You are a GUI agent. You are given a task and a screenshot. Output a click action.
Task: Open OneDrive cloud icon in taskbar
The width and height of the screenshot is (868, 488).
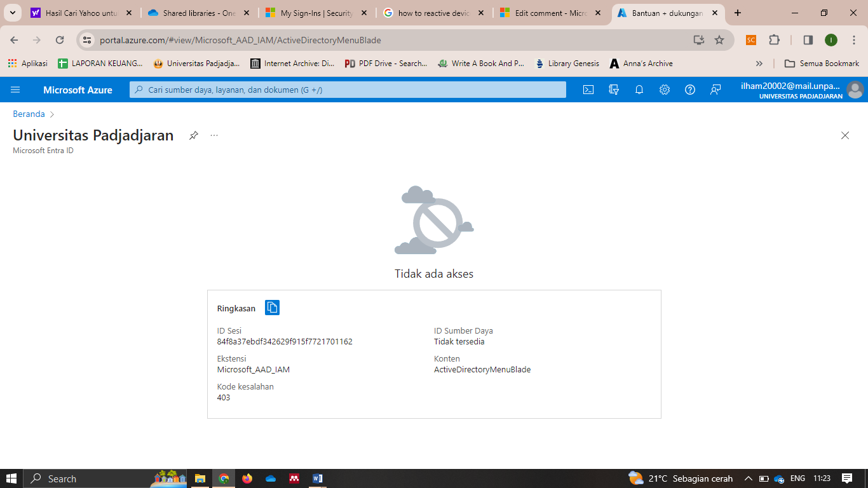coord(271,478)
